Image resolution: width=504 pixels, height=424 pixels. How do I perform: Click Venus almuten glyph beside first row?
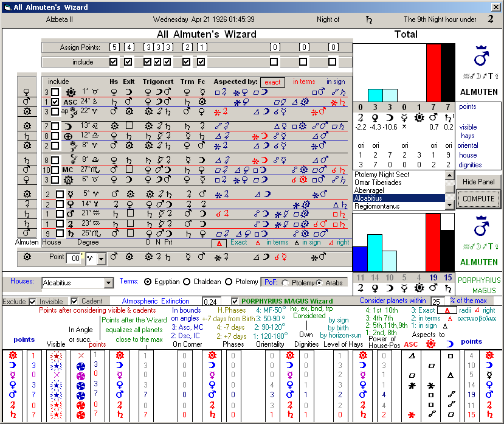coord(27,92)
